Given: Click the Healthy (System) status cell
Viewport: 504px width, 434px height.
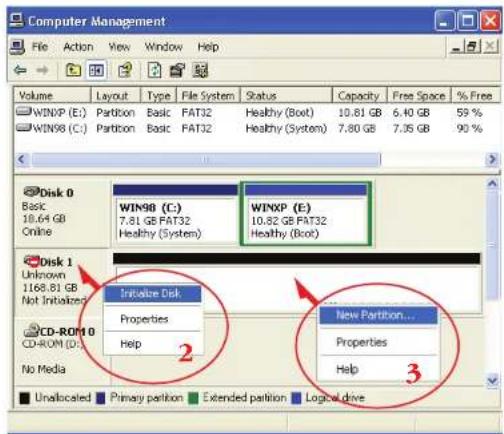Looking at the screenshot, I should tap(286, 128).
